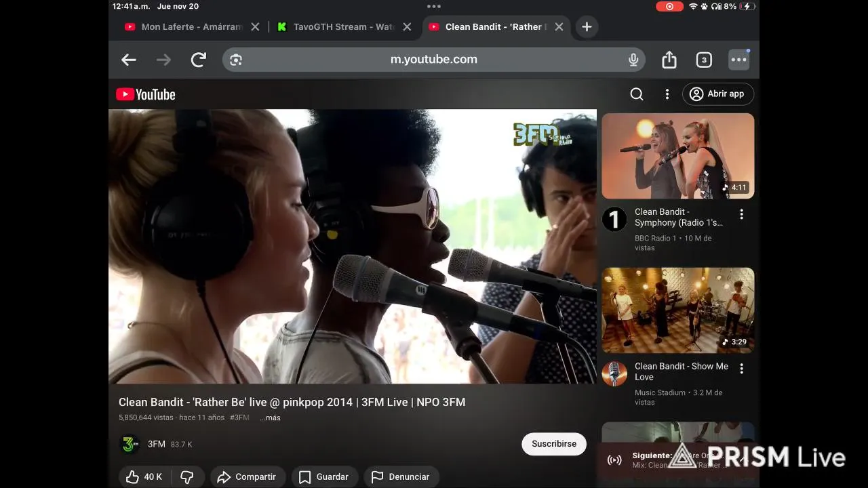Viewport: 868px width, 488px height.
Task: Go back with the browser back arrow
Action: tap(129, 60)
